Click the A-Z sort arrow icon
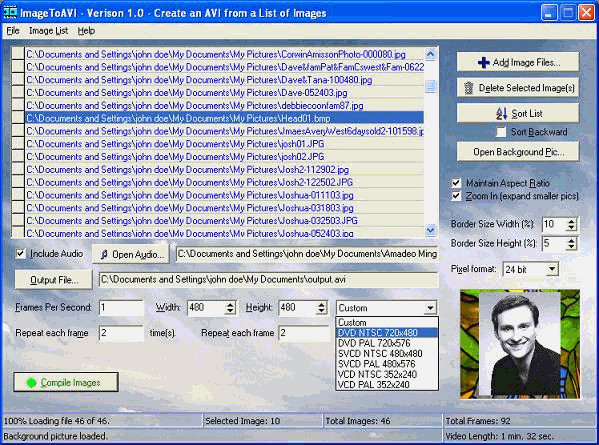The height and width of the screenshot is (445, 599). 501,113
